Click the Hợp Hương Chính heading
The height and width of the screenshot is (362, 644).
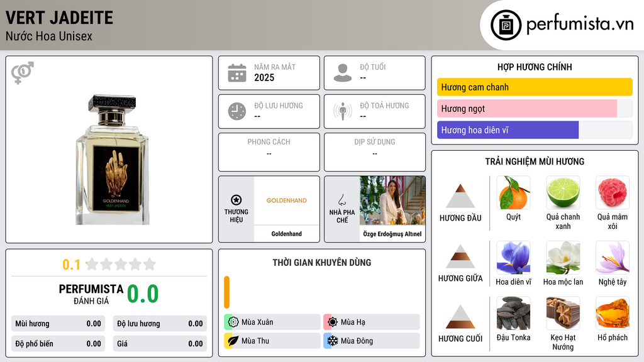click(x=535, y=67)
